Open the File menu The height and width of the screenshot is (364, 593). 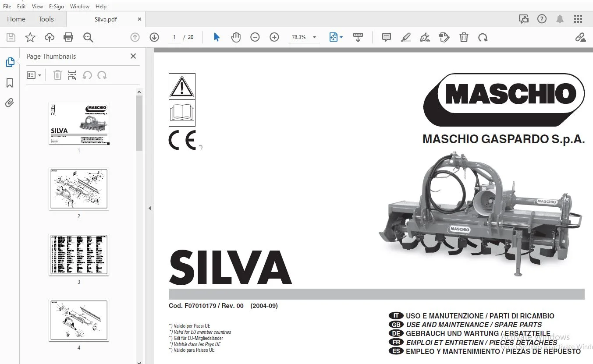coord(7,6)
